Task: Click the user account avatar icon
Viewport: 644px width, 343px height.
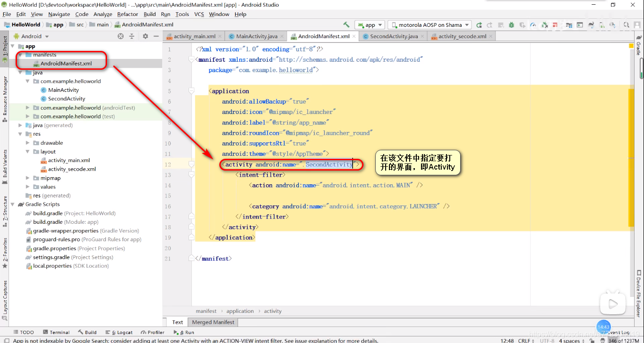Action: [x=637, y=25]
